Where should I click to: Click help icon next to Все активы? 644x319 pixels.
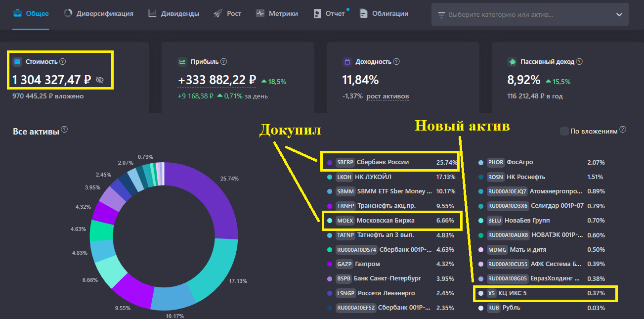64,130
